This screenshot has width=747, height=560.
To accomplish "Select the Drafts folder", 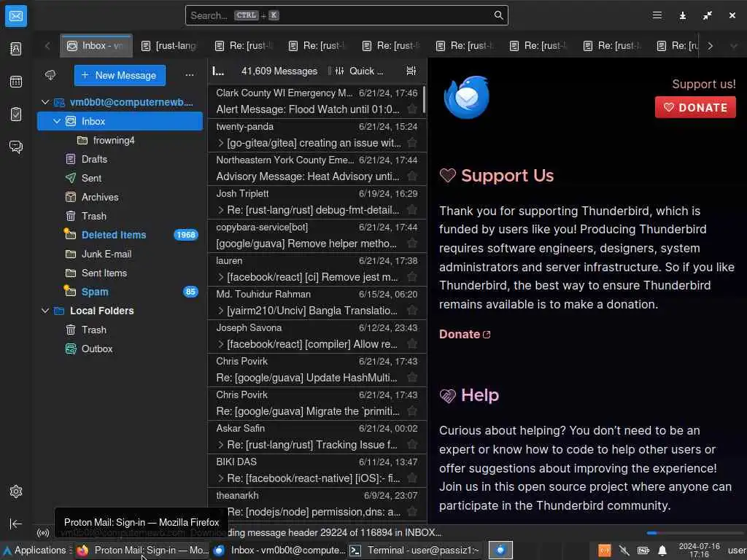I will (x=120, y=159).
